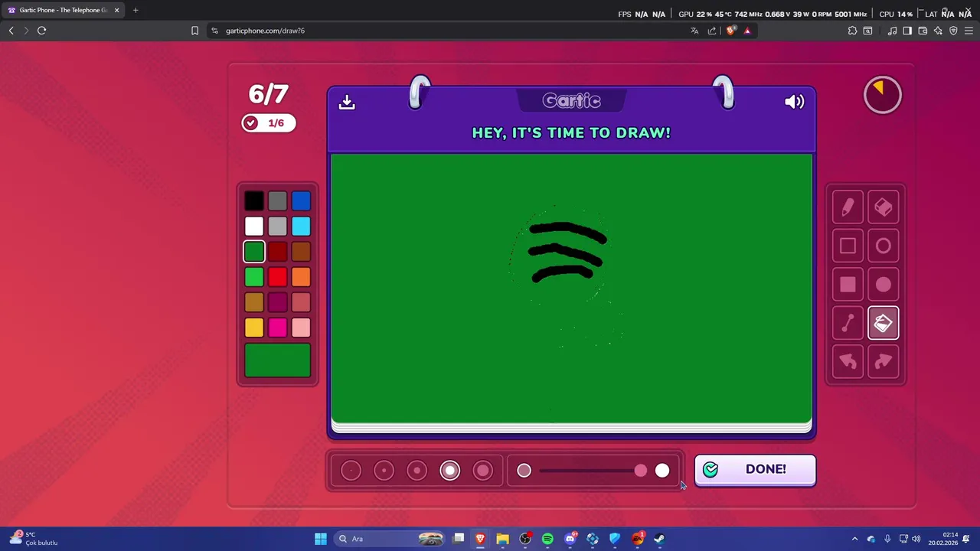The height and width of the screenshot is (551, 980).
Task: Bookmark this page in the address bar
Action: pyautogui.click(x=194, y=31)
